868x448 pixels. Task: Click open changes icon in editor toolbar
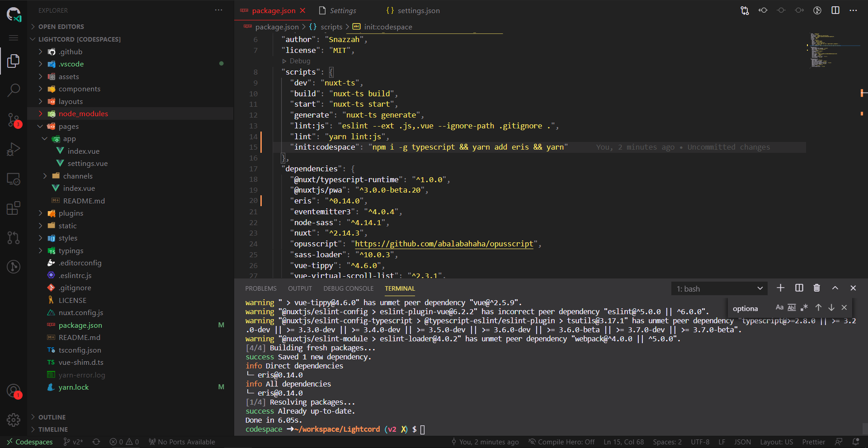[745, 10]
